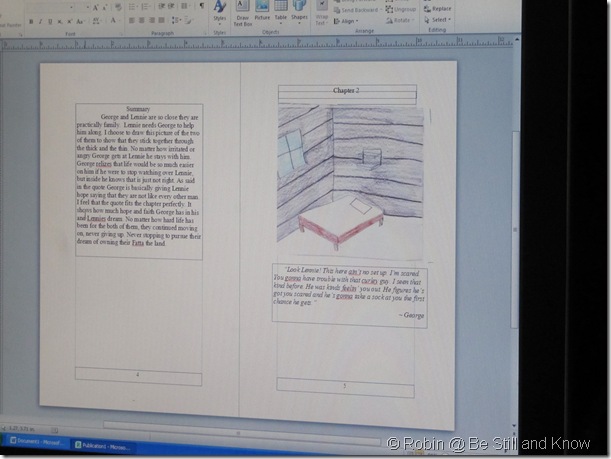
Task: Click the font color button
Action: pyautogui.click(x=114, y=20)
